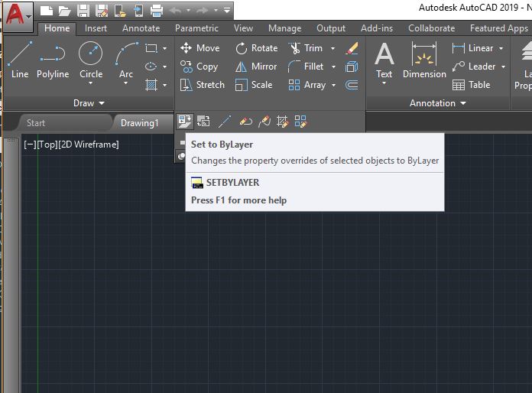Screen dimensions: 532x393
Task: Expand the Linear dimension dropdown
Action: 501,48
